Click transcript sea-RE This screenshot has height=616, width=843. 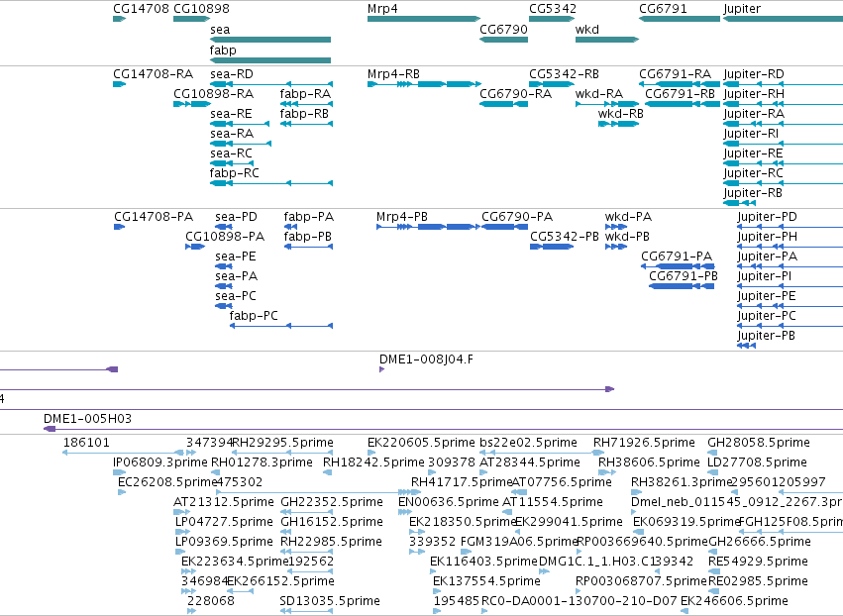pyautogui.click(x=240, y=124)
